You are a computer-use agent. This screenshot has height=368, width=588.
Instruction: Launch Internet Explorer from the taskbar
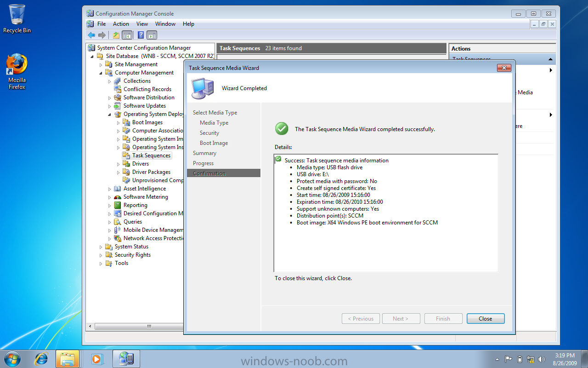pyautogui.click(x=42, y=358)
